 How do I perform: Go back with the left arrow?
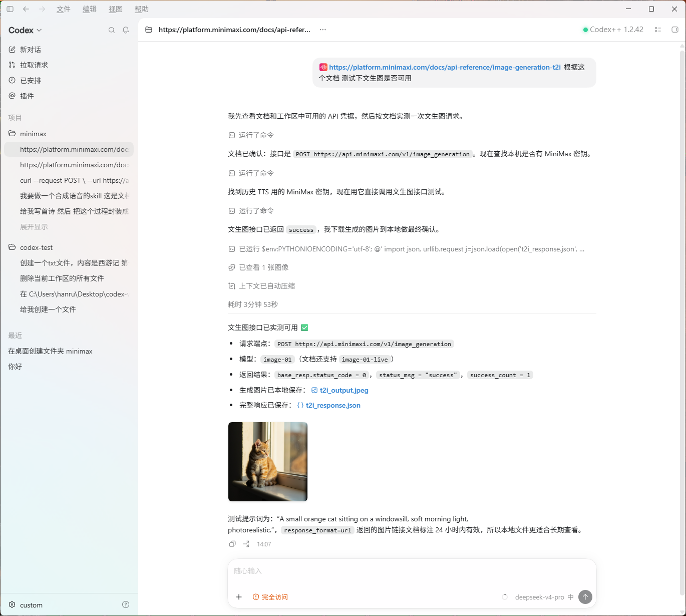pos(26,9)
